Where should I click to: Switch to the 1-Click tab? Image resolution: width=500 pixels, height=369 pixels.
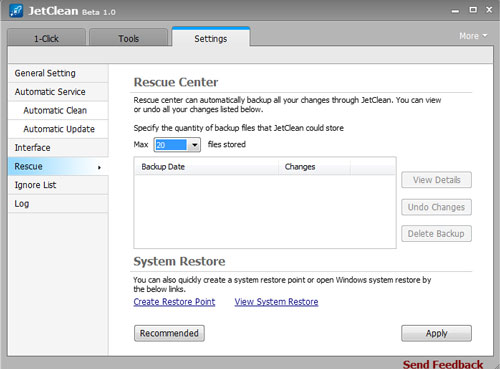pos(46,38)
